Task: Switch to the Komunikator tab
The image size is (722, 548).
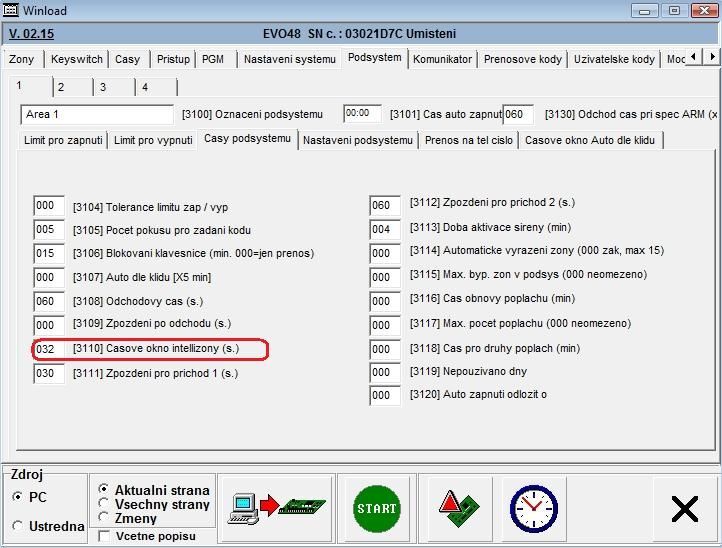Action: point(442,59)
